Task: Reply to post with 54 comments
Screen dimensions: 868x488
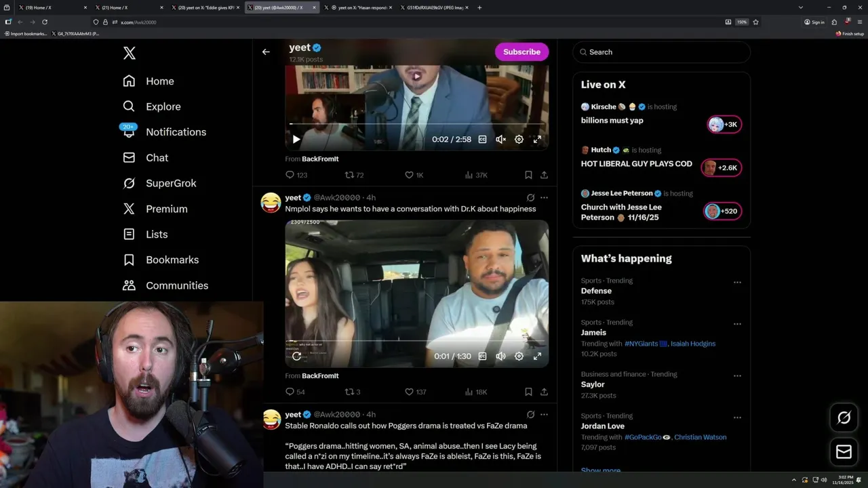Action: 295,392
